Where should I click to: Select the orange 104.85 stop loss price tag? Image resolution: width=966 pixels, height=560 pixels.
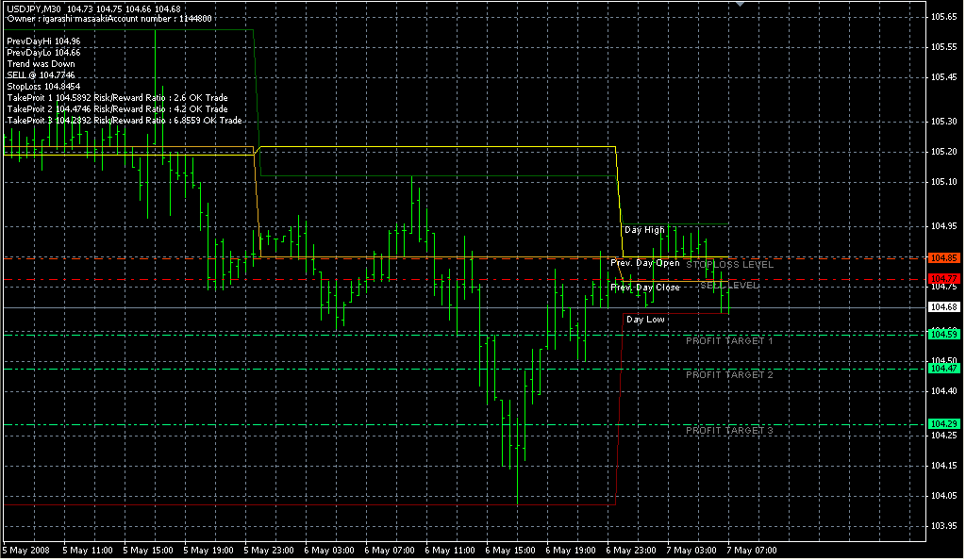[x=943, y=257]
